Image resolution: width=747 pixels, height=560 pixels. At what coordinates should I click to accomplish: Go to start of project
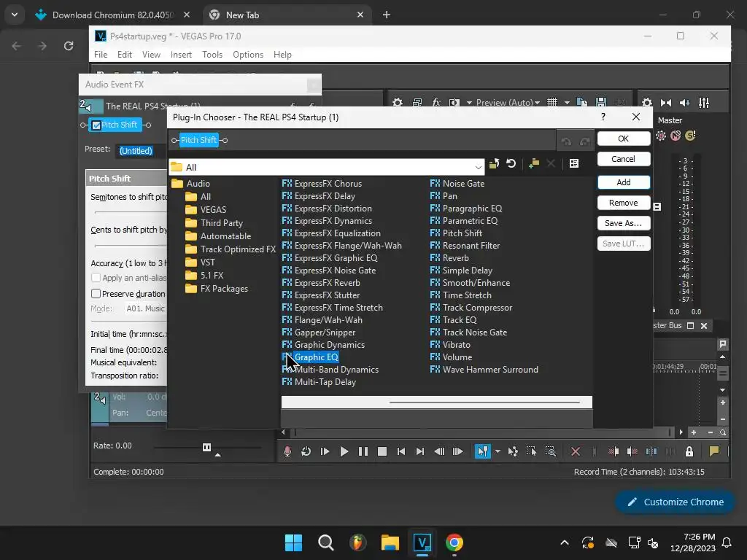(x=401, y=451)
